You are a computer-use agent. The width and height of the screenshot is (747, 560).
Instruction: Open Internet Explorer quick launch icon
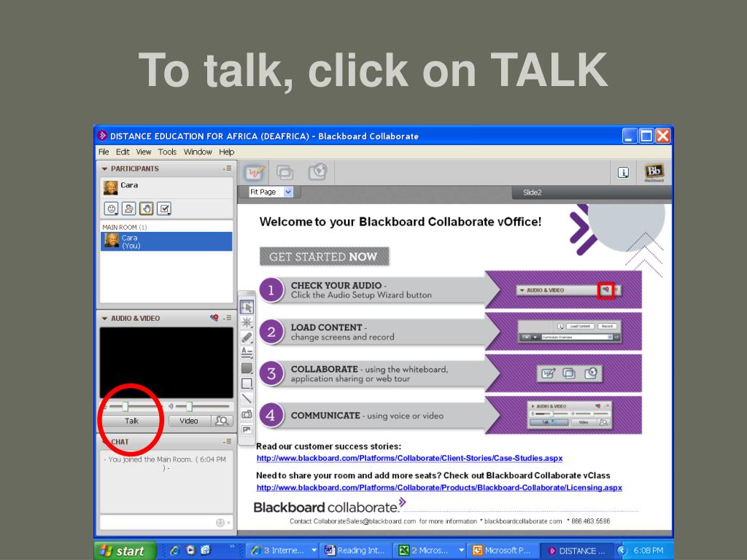pyautogui.click(x=175, y=550)
